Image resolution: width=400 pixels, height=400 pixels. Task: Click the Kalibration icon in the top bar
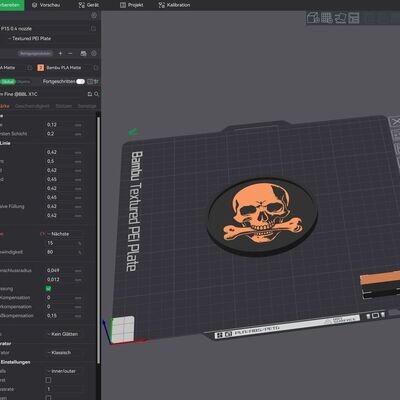162,5
